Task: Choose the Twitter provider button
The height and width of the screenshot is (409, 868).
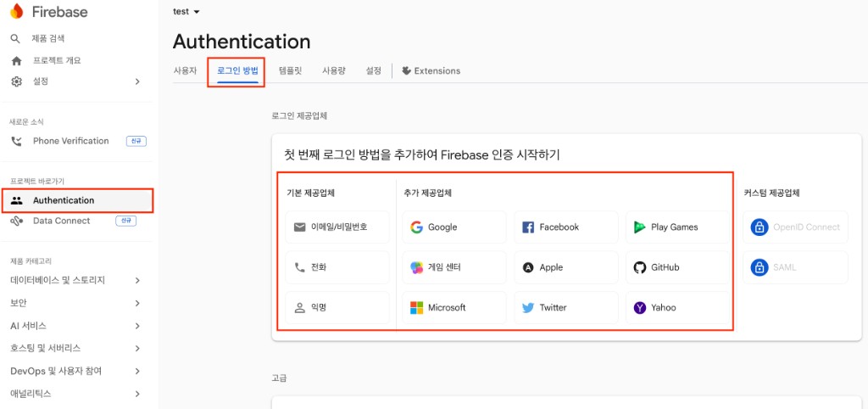Action: point(566,307)
